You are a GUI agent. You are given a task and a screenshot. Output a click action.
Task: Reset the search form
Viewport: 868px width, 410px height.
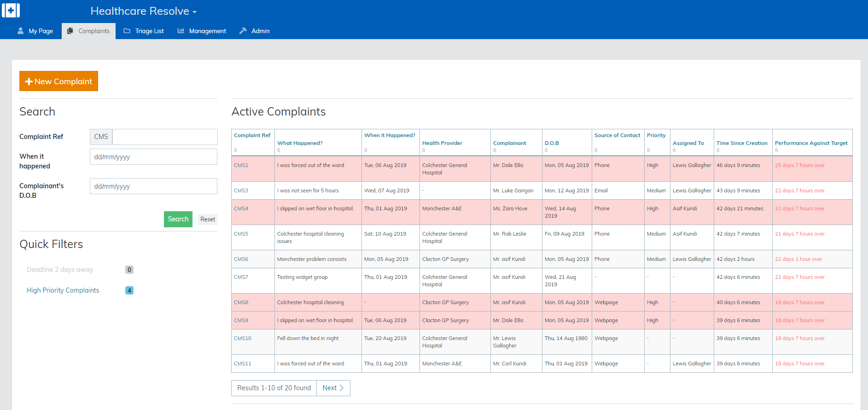coord(207,219)
